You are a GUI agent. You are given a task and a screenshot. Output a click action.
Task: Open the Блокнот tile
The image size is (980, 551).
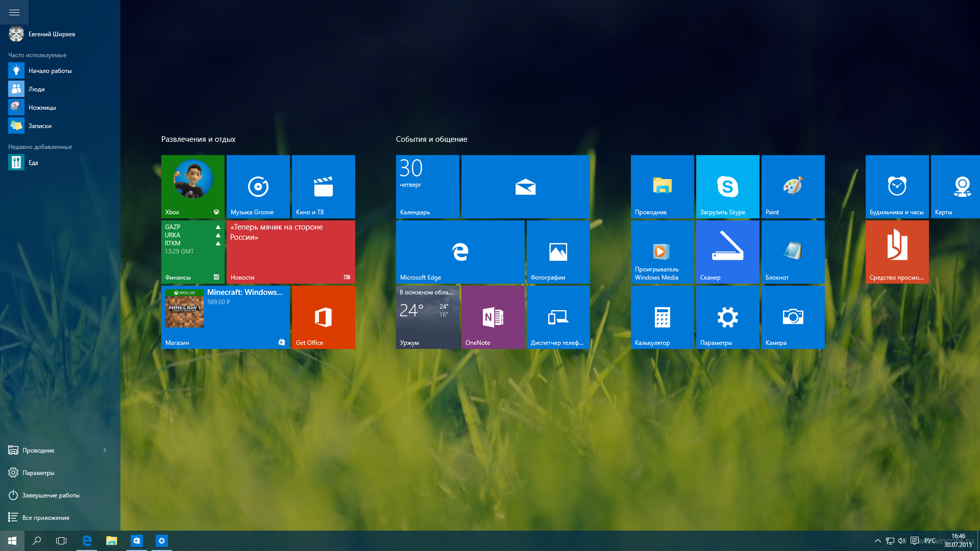pyautogui.click(x=793, y=252)
